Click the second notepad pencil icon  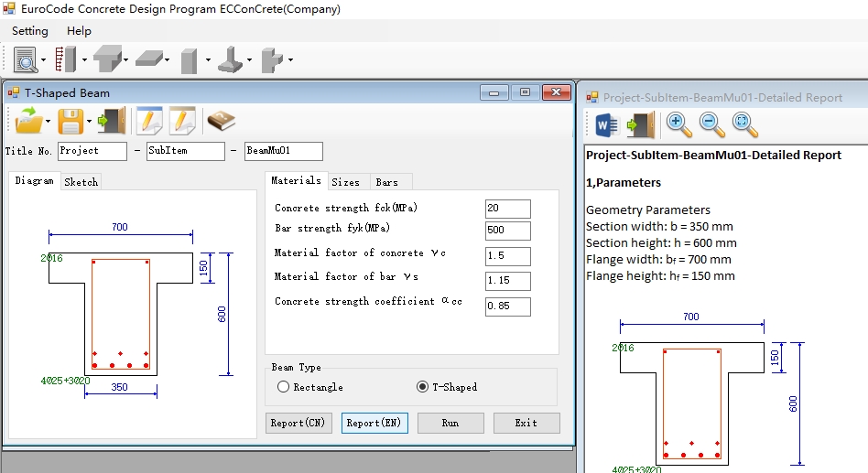[x=182, y=121]
